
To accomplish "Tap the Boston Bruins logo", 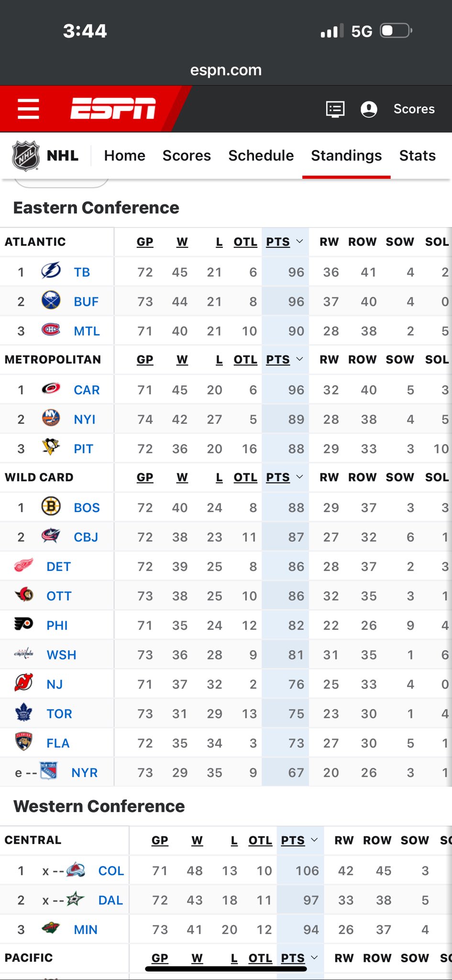I will coord(51,507).
